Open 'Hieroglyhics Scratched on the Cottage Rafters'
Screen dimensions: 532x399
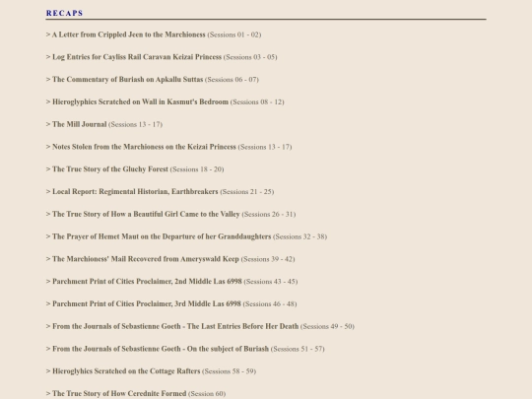(x=126, y=370)
